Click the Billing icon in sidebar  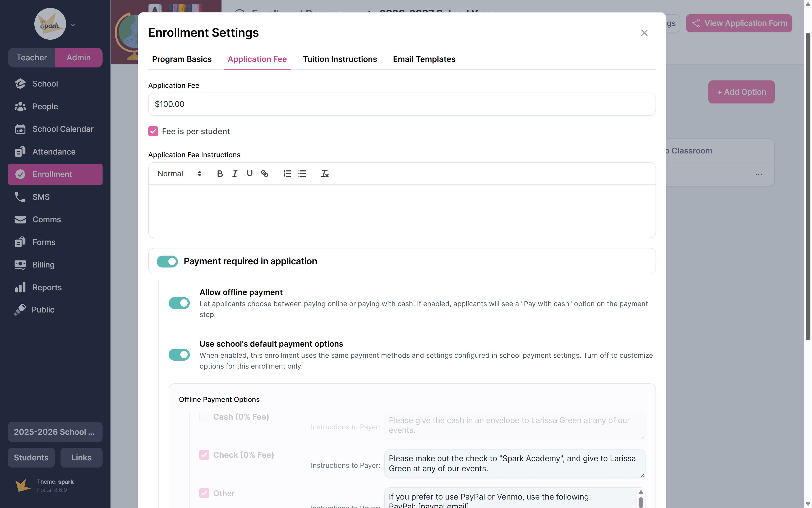tap(20, 265)
